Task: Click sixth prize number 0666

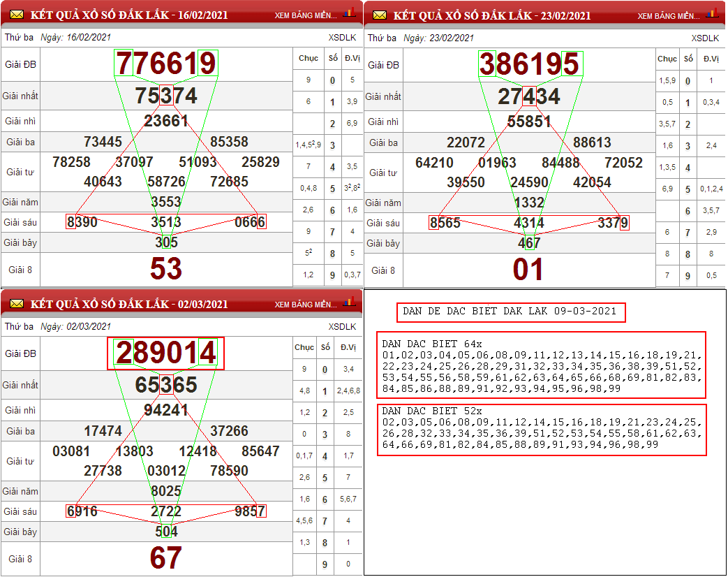Action: pyautogui.click(x=250, y=222)
